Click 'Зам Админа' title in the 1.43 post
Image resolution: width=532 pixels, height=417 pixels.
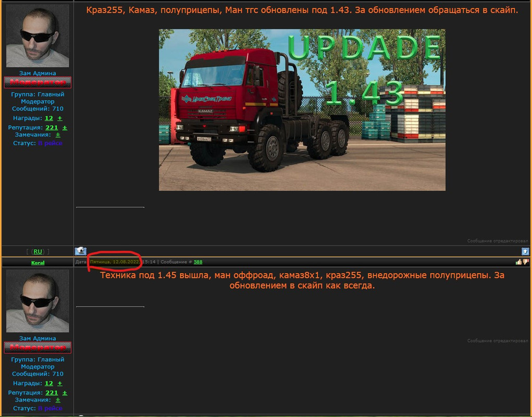pos(38,73)
